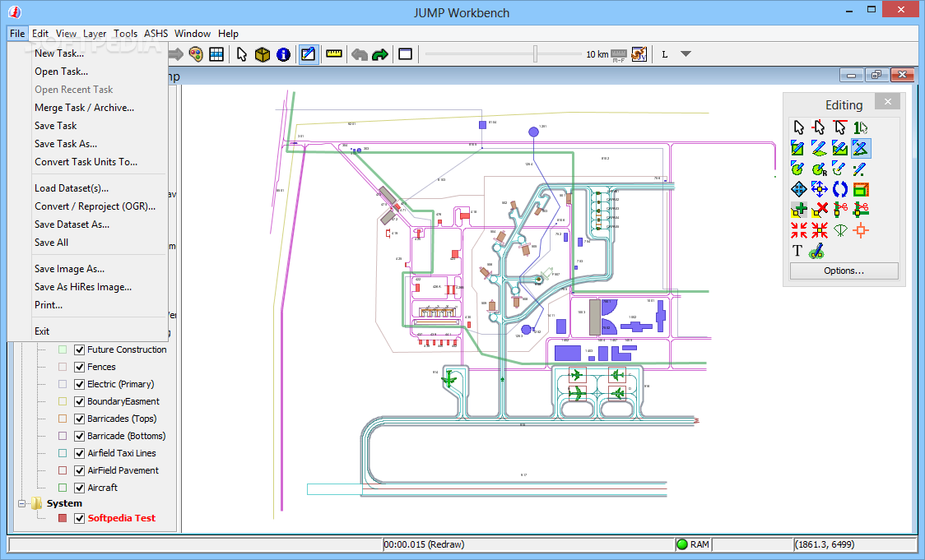Hide the Barricades (Tops) layer
This screenshot has width=925, height=560.
tap(80, 419)
